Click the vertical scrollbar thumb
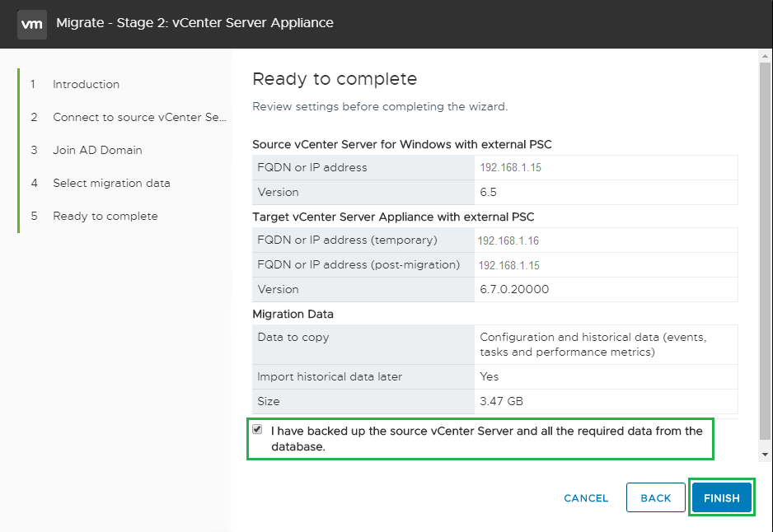 (x=765, y=247)
